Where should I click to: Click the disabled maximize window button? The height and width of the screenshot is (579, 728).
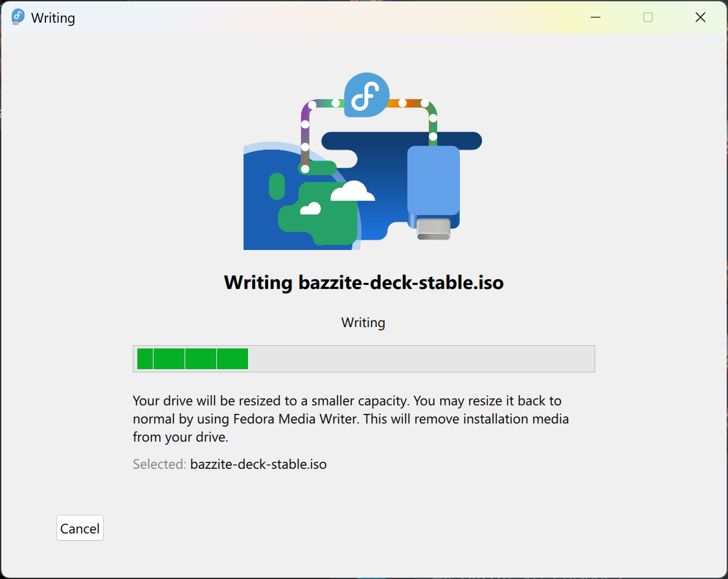pos(648,17)
